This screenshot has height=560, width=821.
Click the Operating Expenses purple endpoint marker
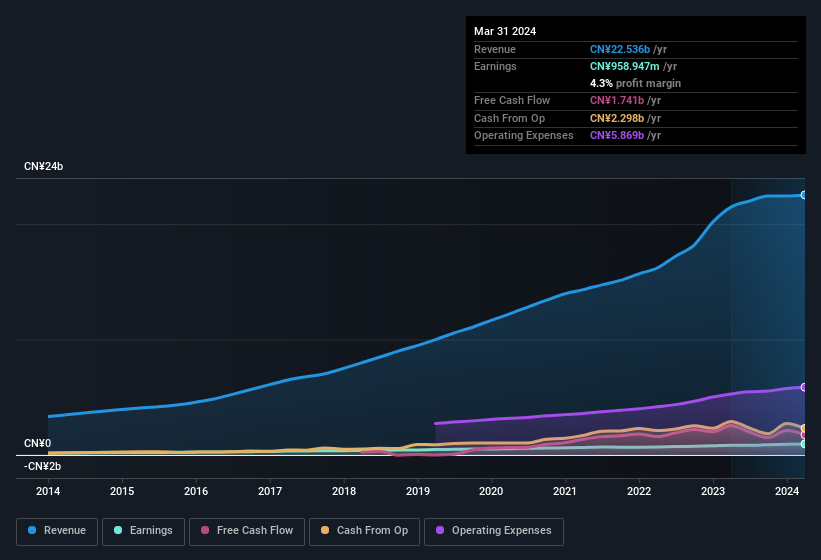coord(804,387)
